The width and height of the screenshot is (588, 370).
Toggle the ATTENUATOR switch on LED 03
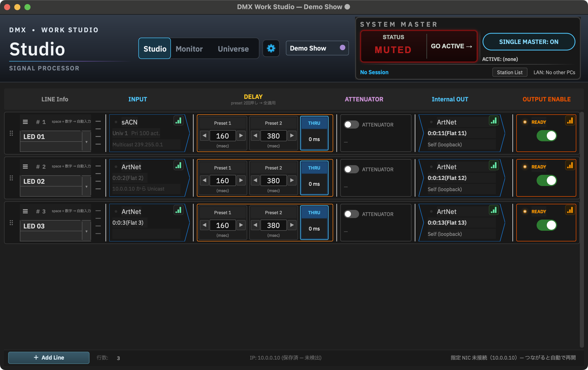351,214
